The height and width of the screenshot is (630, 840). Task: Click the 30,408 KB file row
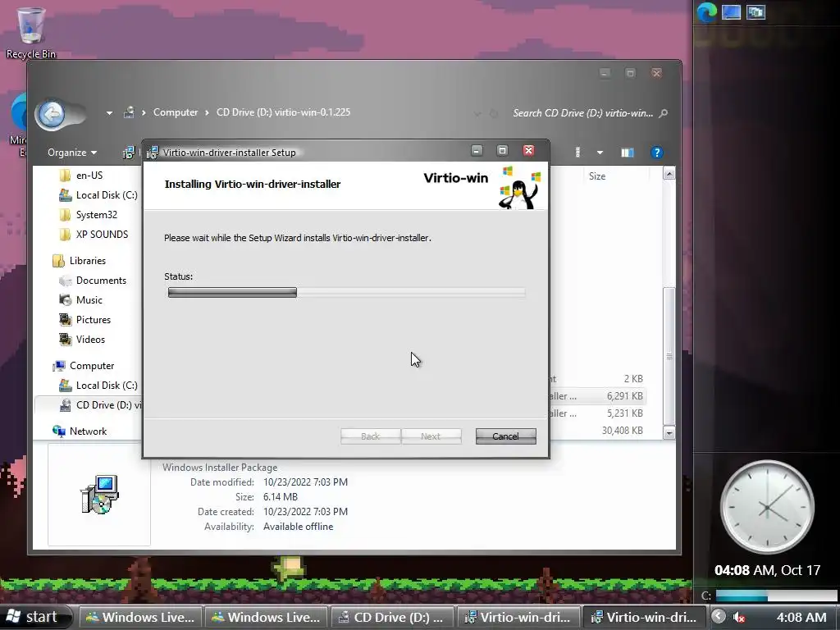click(596, 431)
